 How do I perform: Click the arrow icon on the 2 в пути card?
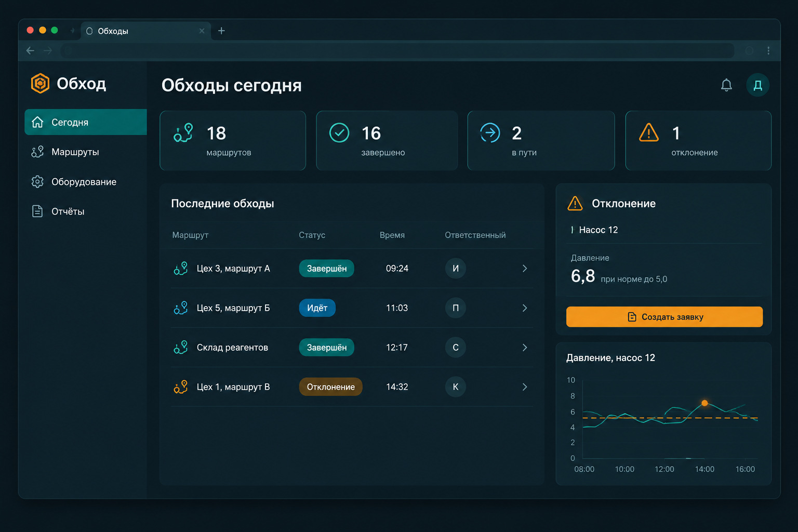tap(490, 133)
